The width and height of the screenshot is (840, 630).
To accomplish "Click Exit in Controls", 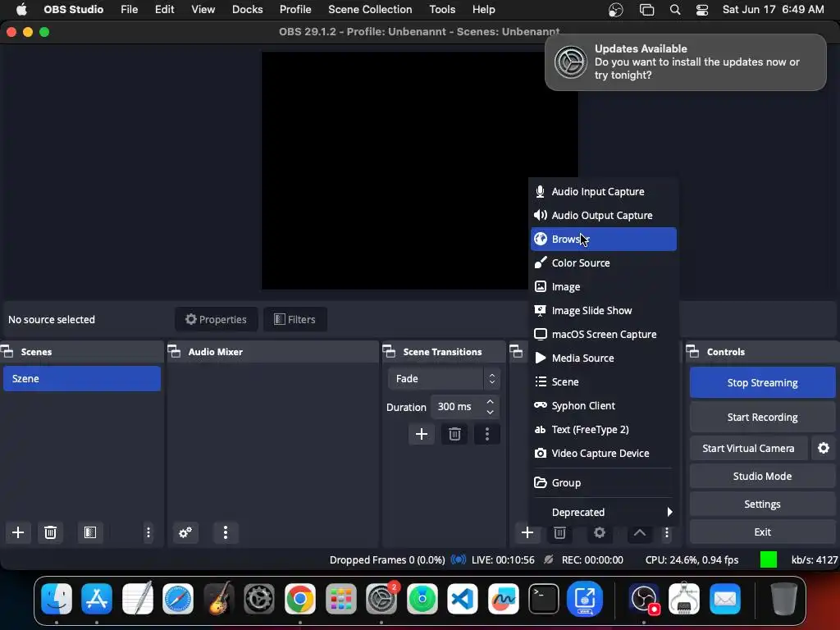I will pos(762,532).
